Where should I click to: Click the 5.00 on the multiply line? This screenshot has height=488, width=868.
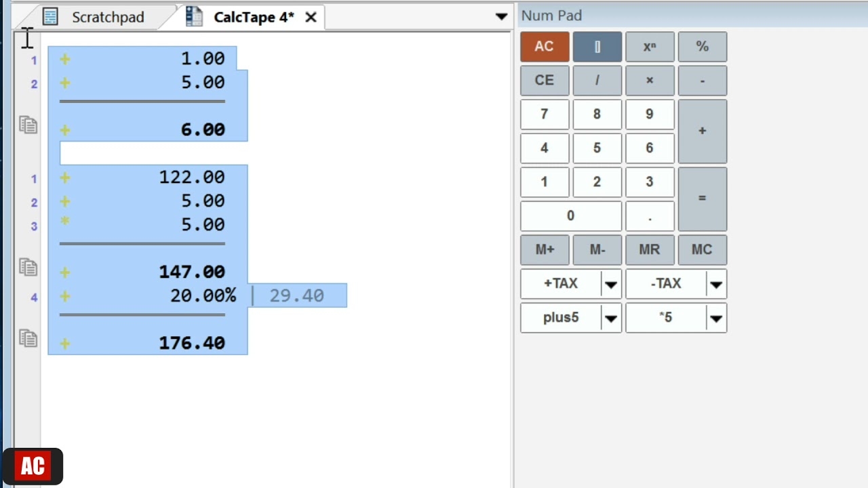click(x=203, y=225)
